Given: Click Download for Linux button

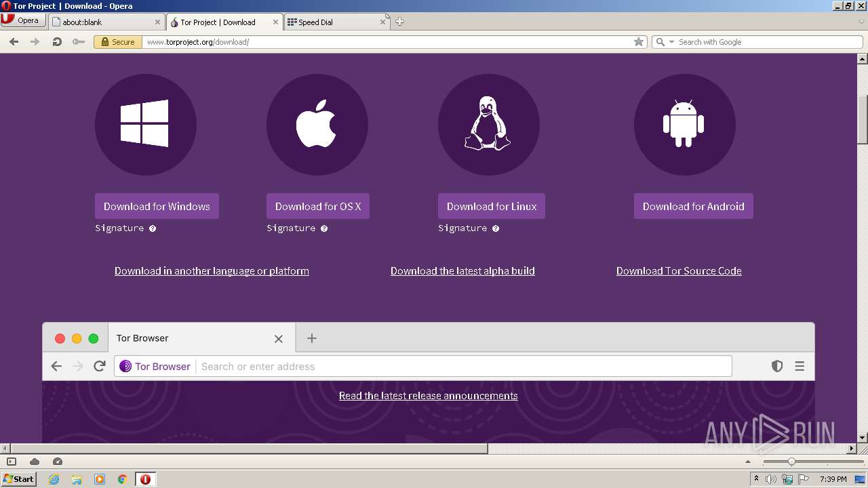Looking at the screenshot, I should pos(492,206).
